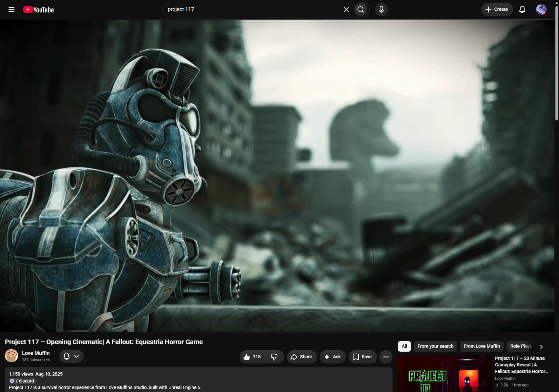Open Love Muffin under the recommended video

click(x=505, y=378)
